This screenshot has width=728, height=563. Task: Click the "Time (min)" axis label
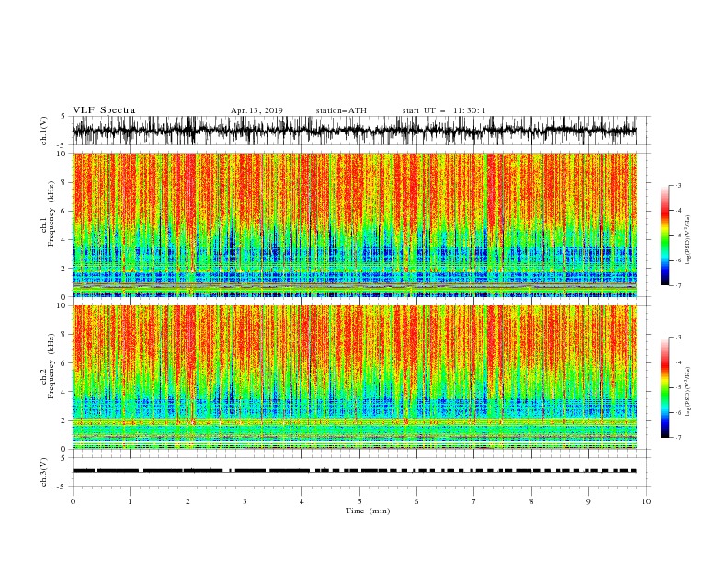[x=368, y=511]
